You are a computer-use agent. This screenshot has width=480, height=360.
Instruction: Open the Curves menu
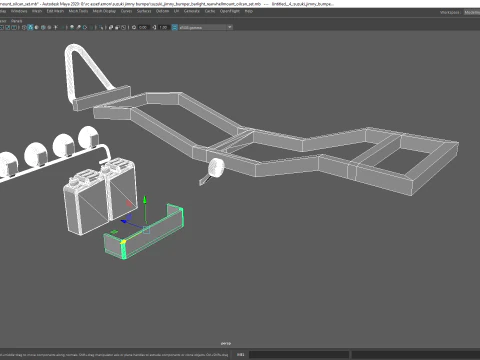pyautogui.click(x=126, y=11)
